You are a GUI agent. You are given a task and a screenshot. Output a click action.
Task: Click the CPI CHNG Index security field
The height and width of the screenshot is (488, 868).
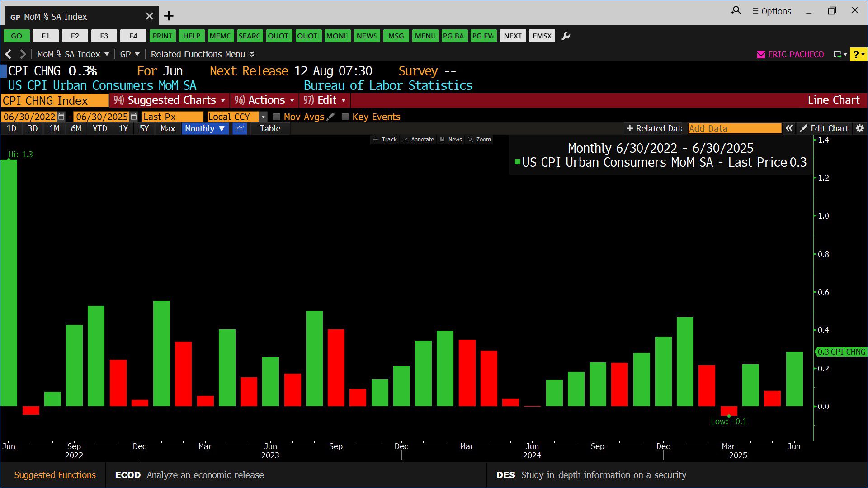pos(55,100)
